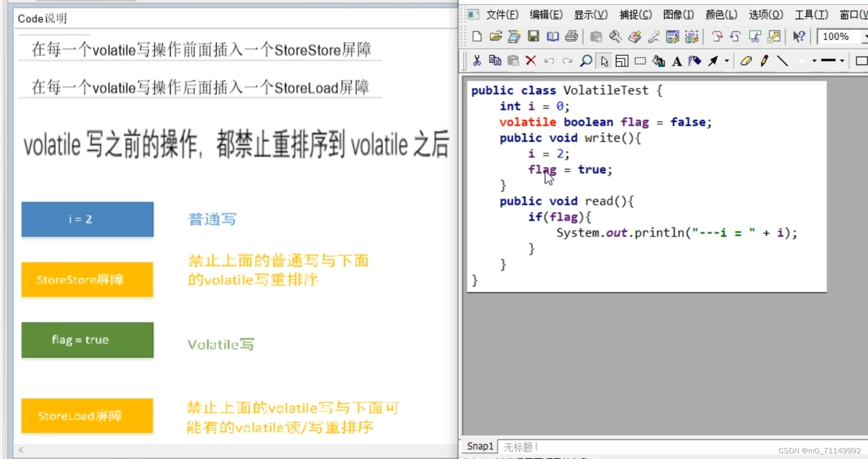Capture region icon with dotted frame
This screenshot has width=868, height=459.
[692, 37]
